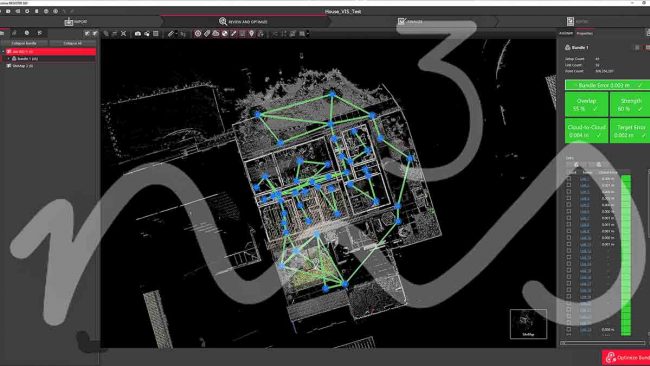Click the folder tab icon in left panel

[2, 33]
